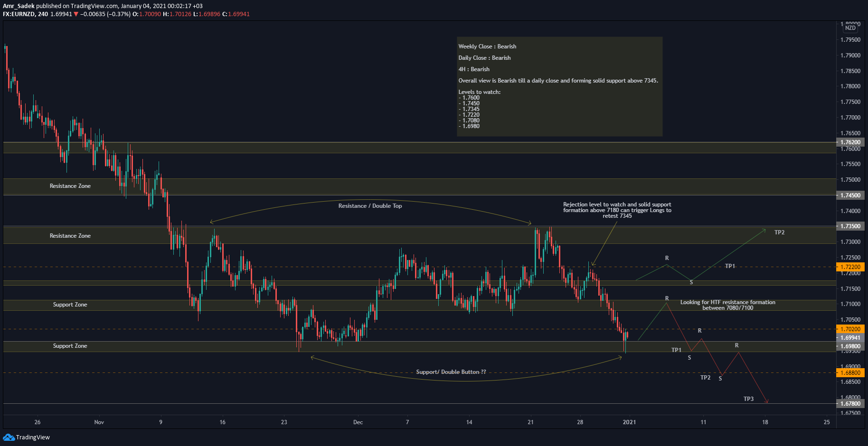Click the orange 1.68800 price tag
Viewport: 868px width, 446px height.
pos(850,373)
